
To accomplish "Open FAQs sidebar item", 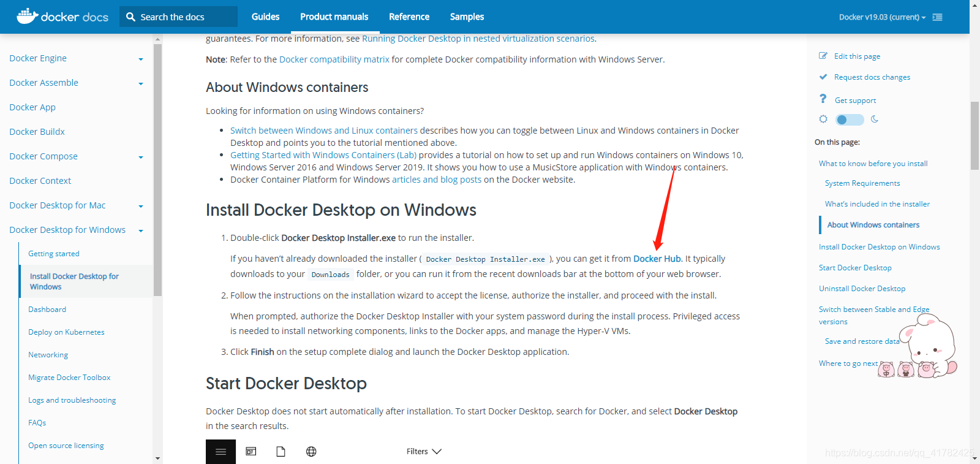I will pos(37,423).
